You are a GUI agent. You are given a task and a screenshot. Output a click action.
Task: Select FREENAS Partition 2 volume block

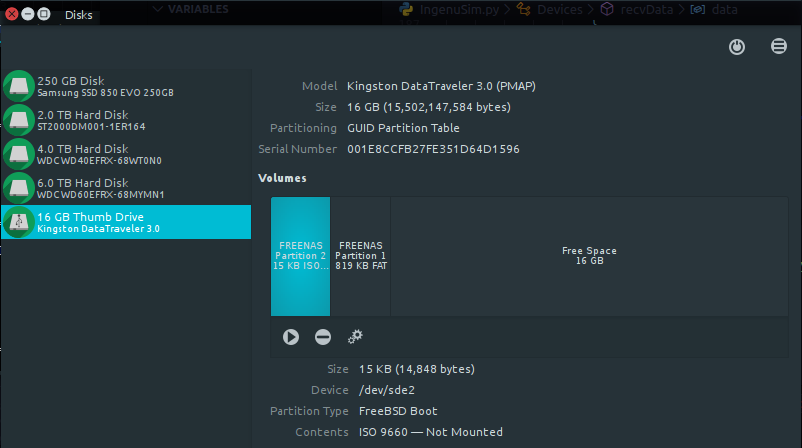[x=300, y=256]
